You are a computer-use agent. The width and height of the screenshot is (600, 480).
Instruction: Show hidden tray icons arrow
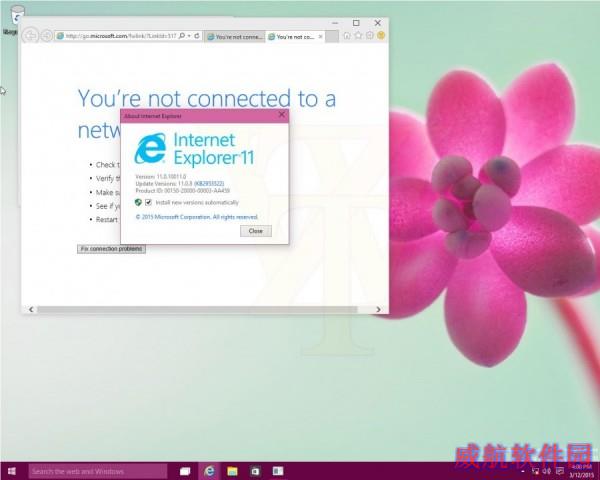pyautogui.click(x=523, y=471)
